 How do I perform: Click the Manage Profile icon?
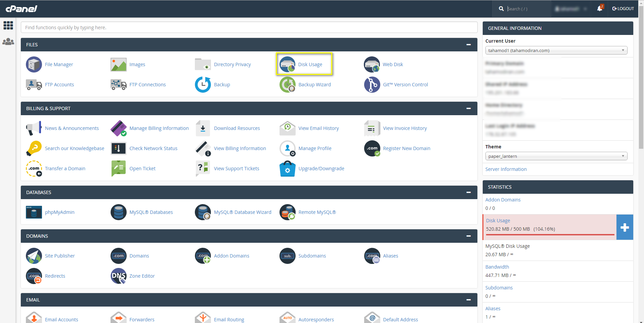(288, 148)
